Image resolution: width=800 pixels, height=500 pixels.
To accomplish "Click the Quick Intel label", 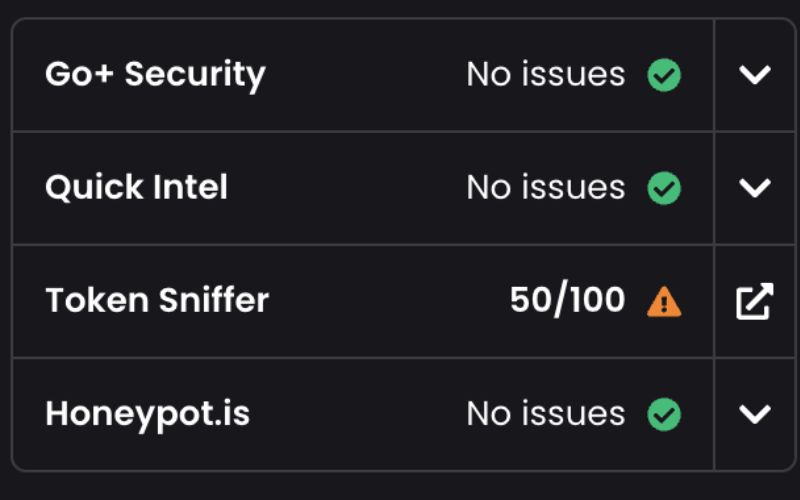I will 136,187.
